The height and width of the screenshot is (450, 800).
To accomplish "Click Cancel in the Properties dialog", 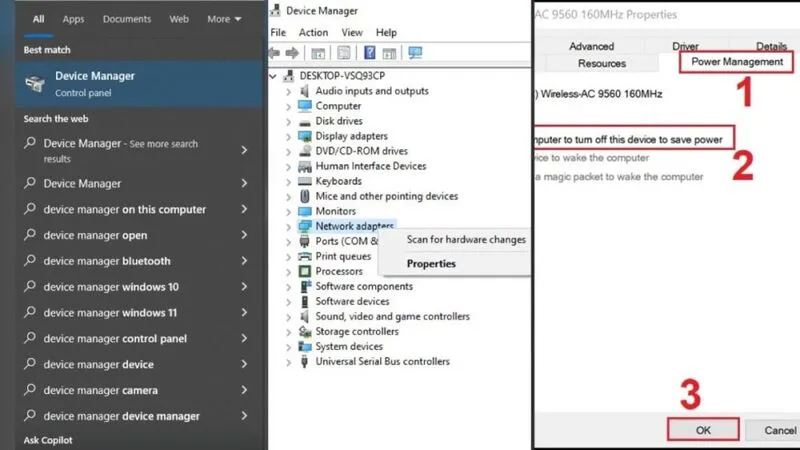I will pos(779,430).
